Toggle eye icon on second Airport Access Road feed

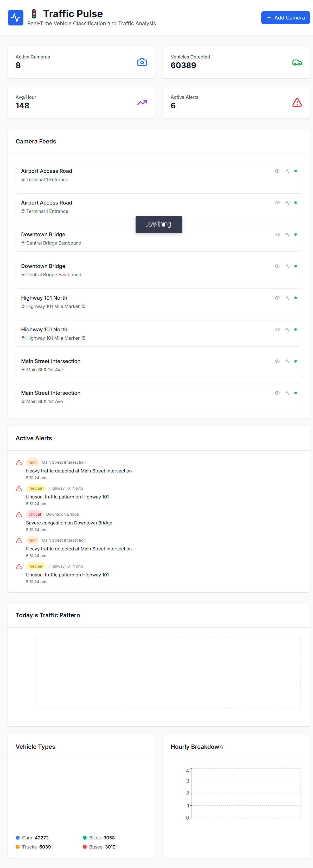[x=277, y=203]
